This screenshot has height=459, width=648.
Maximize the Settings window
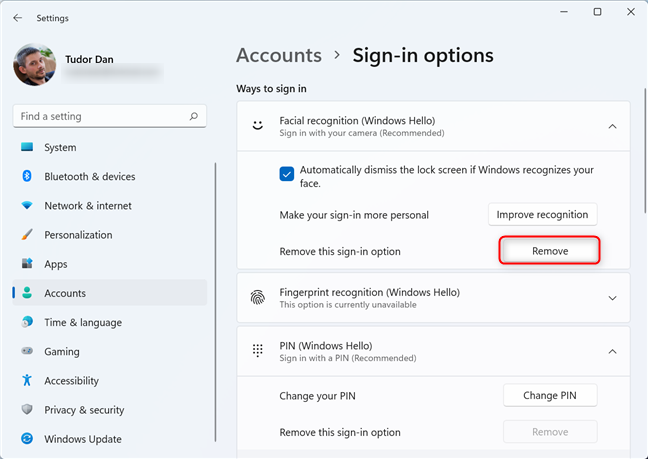point(597,12)
